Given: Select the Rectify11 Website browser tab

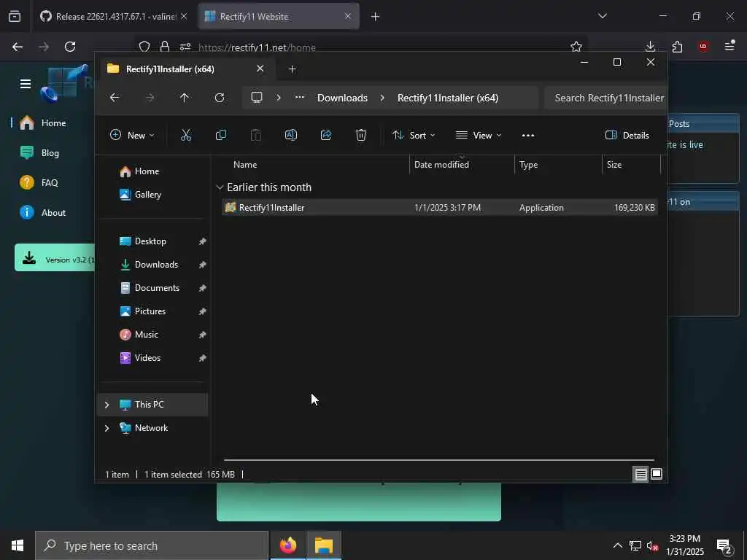Looking at the screenshot, I should point(279,17).
